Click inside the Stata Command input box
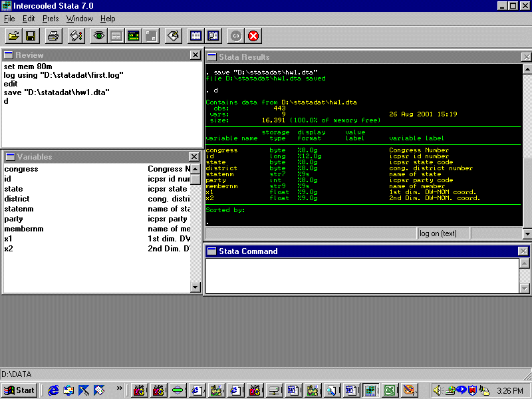 (x=359, y=275)
